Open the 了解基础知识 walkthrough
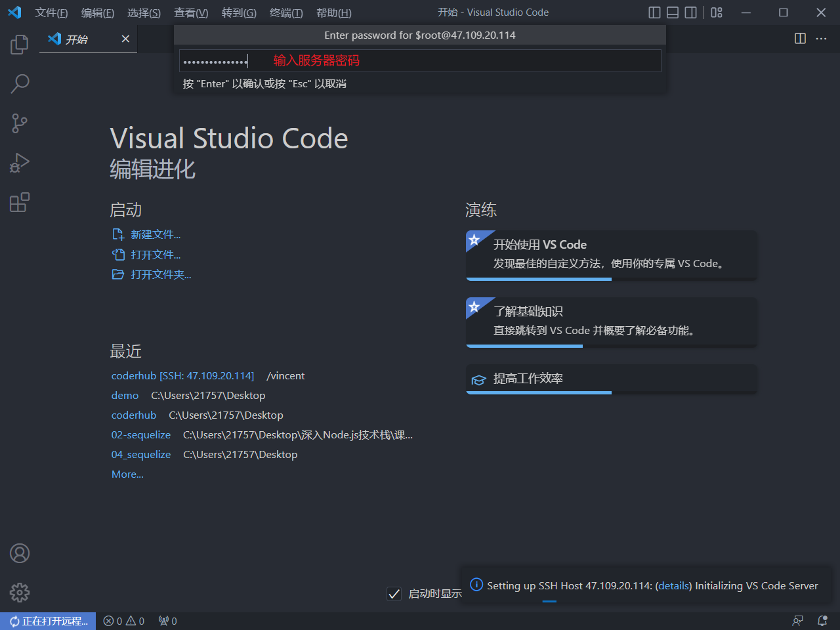The image size is (840, 630). coord(611,322)
